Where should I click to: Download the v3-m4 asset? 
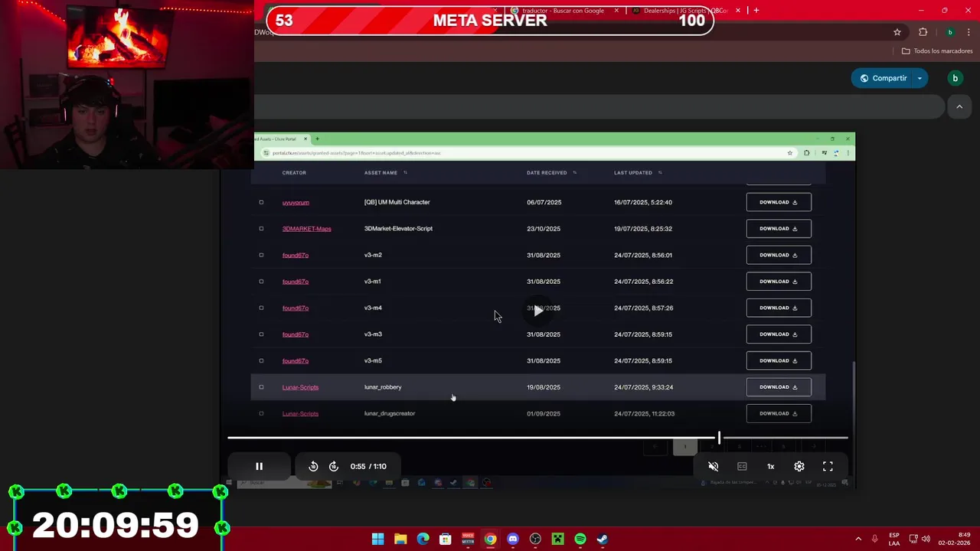pos(779,308)
